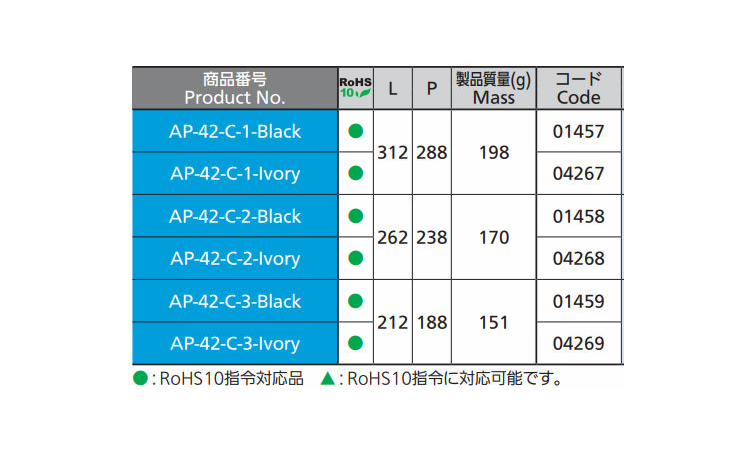
Task: Click green RoHS dot for AP-42-C-1-Ivory
Action: (x=355, y=173)
